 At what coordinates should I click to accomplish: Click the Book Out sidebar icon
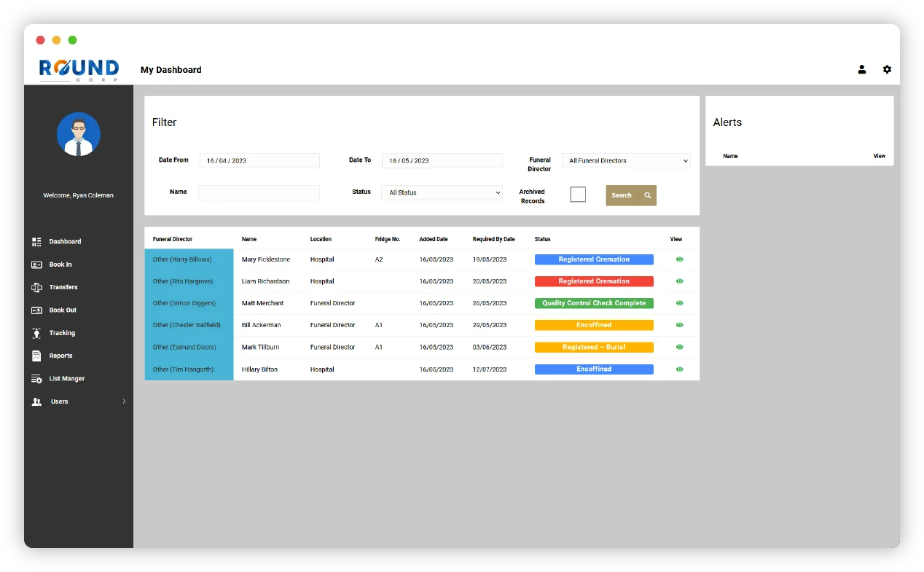coord(36,310)
